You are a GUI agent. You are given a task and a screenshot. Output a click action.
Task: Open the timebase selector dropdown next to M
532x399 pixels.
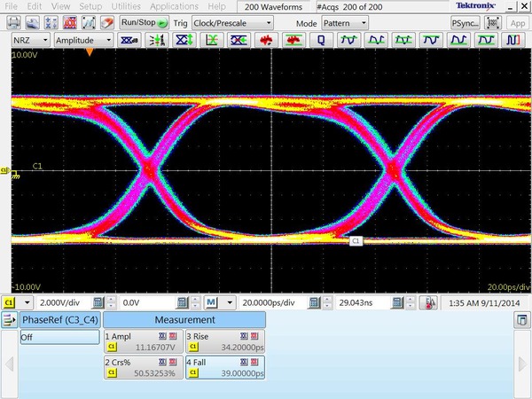[x=230, y=302]
